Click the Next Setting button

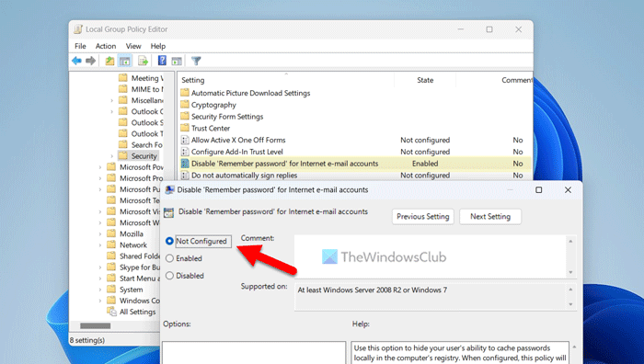[490, 216]
